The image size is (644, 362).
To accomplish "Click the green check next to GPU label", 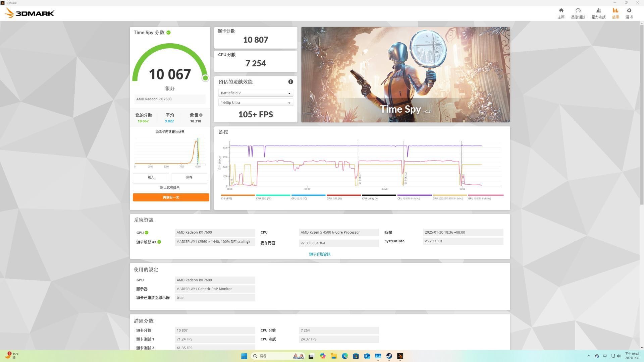I will [147, 233].
